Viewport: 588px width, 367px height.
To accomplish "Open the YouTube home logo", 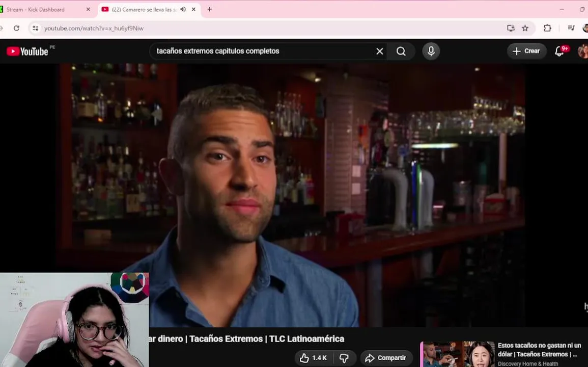I will pos(27,51).
